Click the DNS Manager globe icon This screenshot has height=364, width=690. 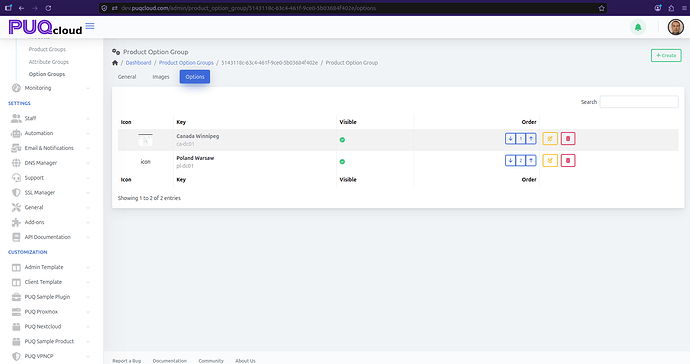pyautogui.click(x=16, y=163)
